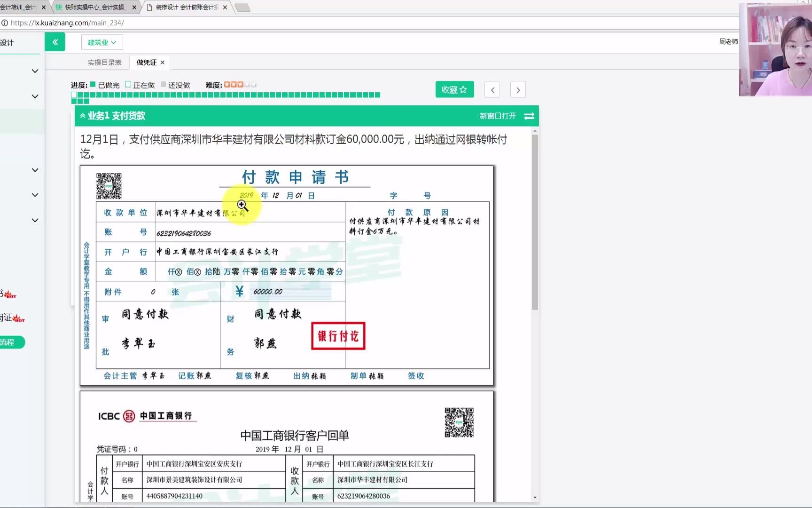This screenshot has height=508, width=812.
Task: Click the 证 HOT sidebar item
Action: click(x=12, y=318)
